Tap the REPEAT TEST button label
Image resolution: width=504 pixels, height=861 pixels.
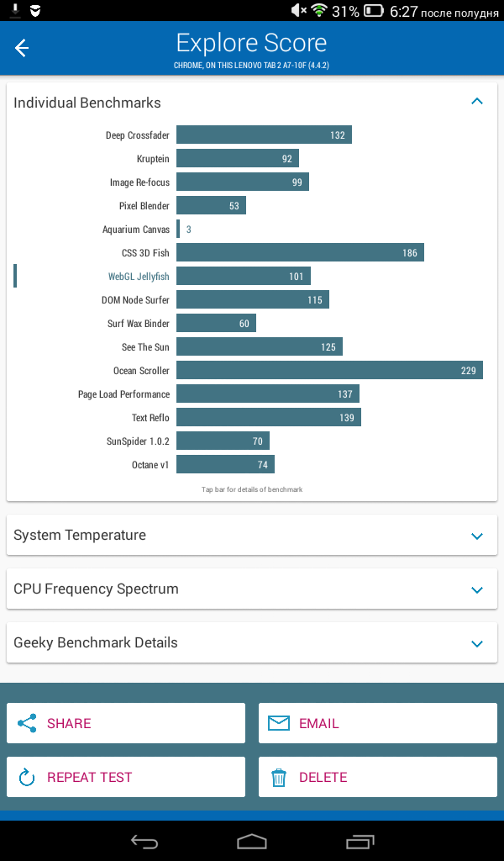coord(89,777)
